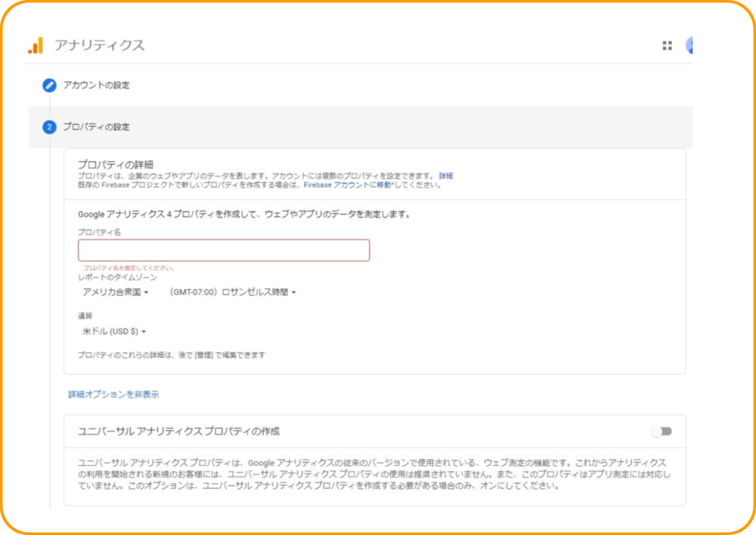Click the pencil edit icon for アカウントの設定
Screen dimensions: 756x535
tap(49, 86)
